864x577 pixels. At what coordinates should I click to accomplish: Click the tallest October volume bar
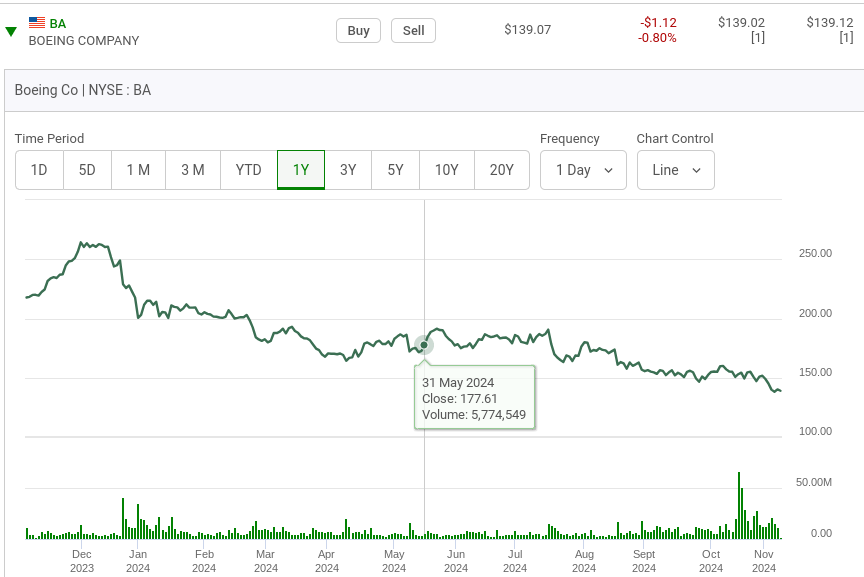(x=739, y=505)
